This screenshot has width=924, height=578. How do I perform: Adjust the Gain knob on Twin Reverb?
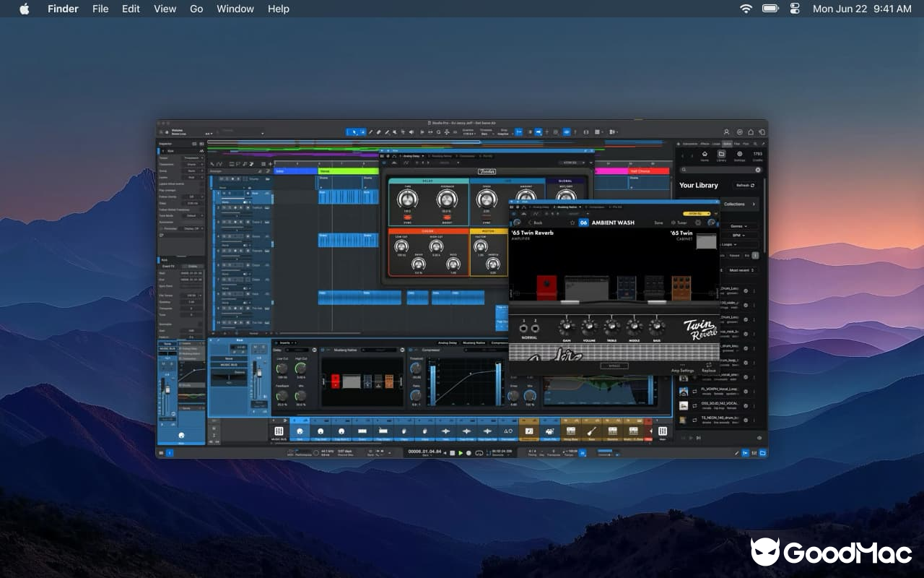(x=567, y=325)
